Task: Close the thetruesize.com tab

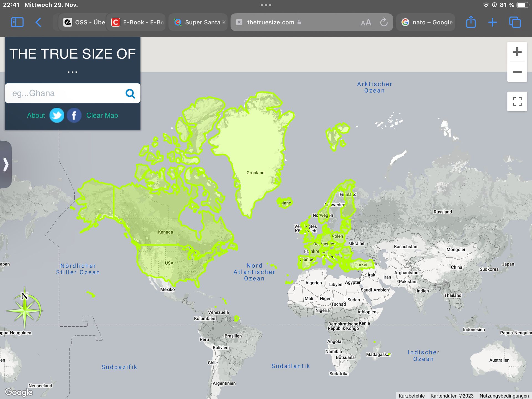Action: (x=239, y=22)
